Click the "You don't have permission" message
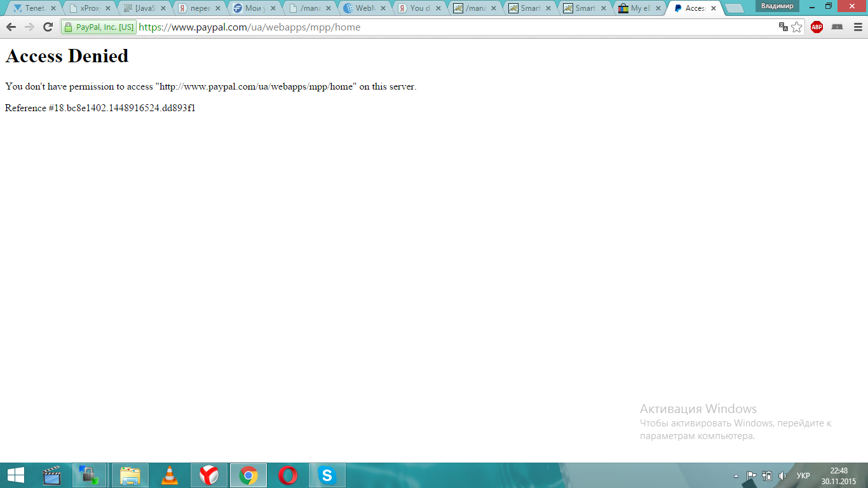The image size is (868, 488). click(211, 86)
